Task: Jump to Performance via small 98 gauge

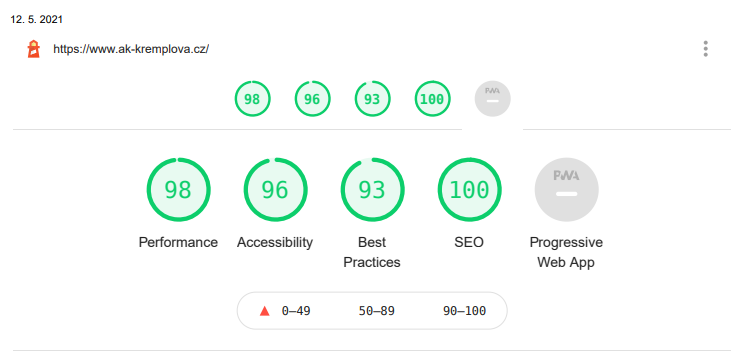Action: [252, 99]
